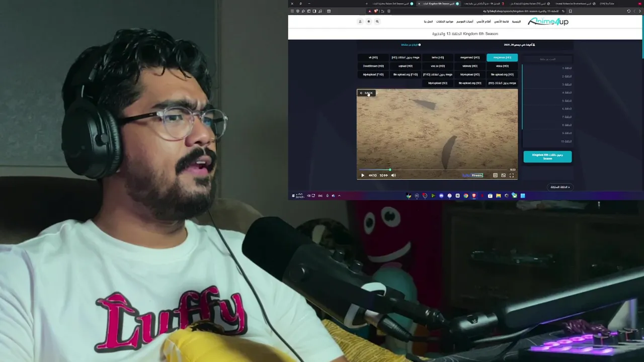Enable picture-in-picture for the video

click(x=504, y=175)
